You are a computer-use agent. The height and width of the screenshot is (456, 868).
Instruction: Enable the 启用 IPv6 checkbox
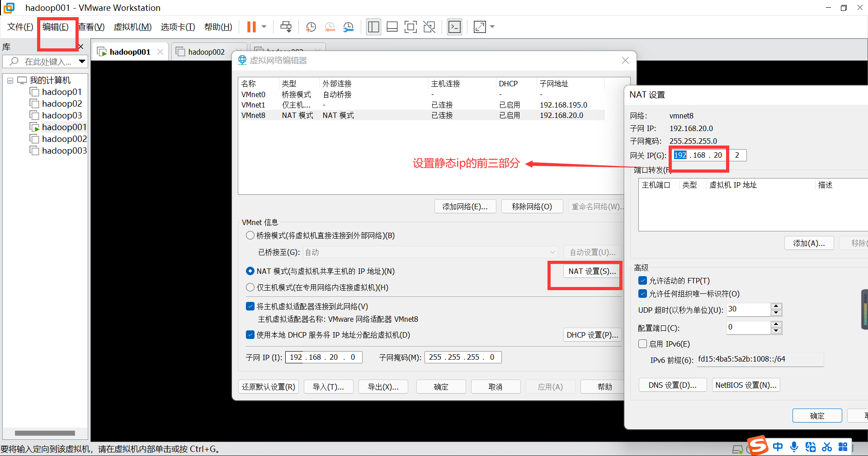click(x=642, y=344)
